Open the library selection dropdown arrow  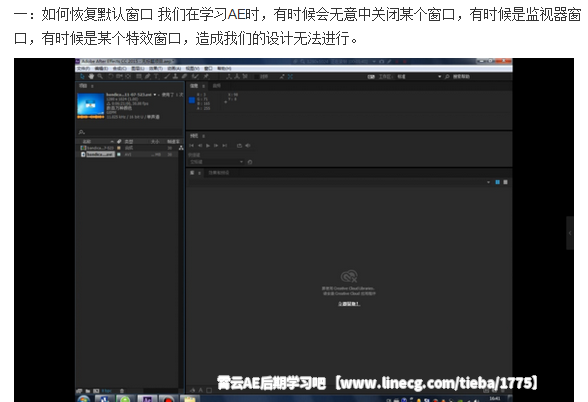(x=488, y=182)
